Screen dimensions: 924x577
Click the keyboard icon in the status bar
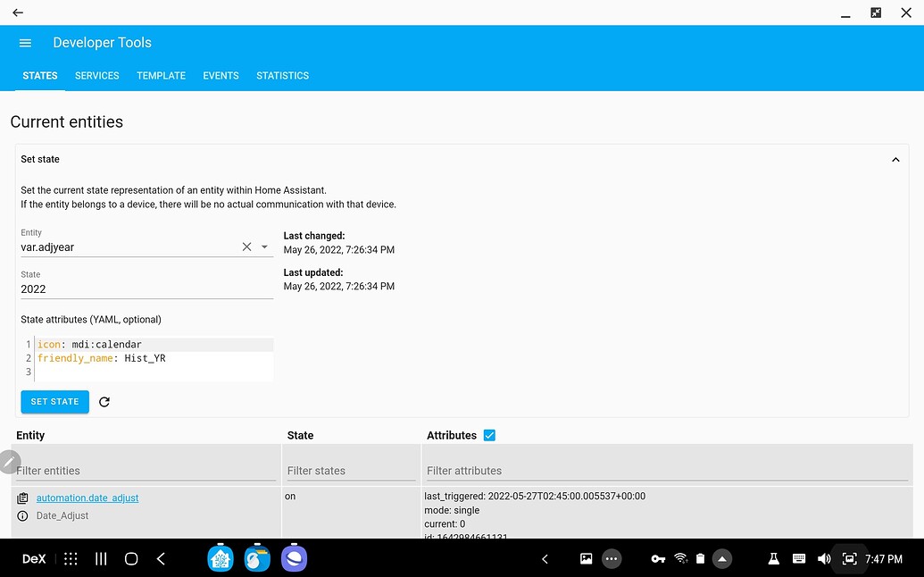799,558
